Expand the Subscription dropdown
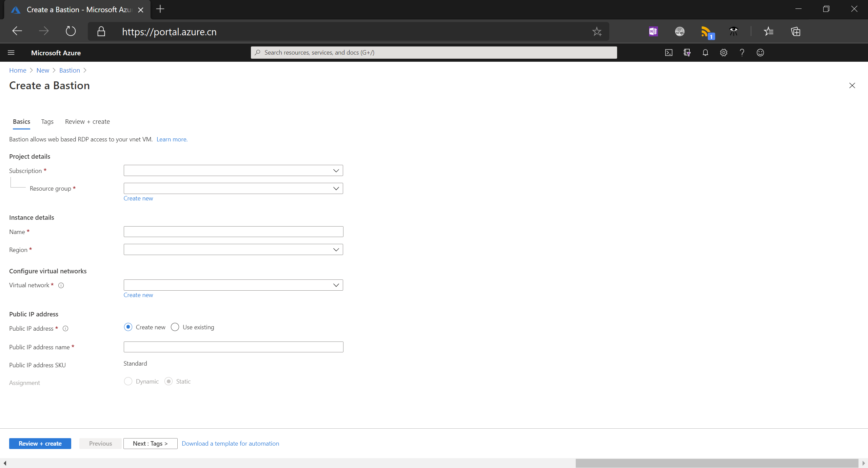The image size is (868, 468). (233, 171)
